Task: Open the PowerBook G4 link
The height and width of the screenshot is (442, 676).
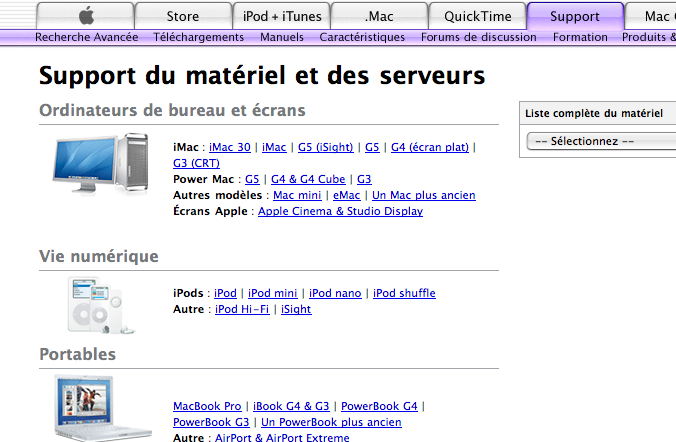Action: (379, 406)
